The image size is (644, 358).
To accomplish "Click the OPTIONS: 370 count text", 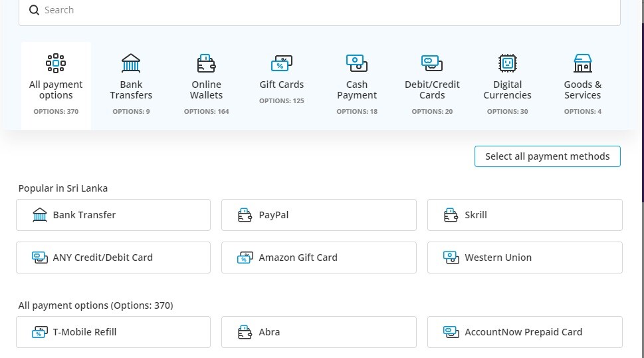I will [x=56, y=111].
